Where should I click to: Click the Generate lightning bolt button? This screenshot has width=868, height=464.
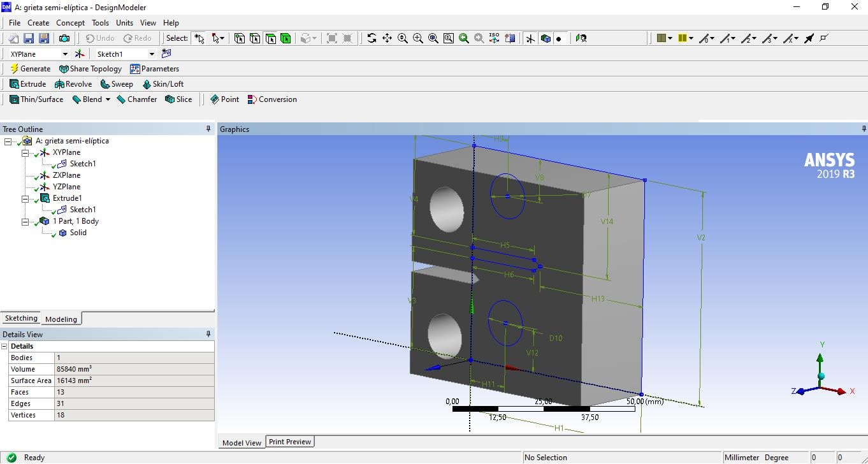30,69
